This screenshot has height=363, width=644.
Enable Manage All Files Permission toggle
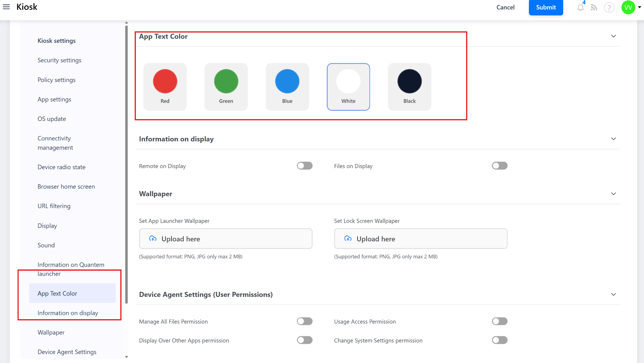pyautogui.click(x=304, y=321)
